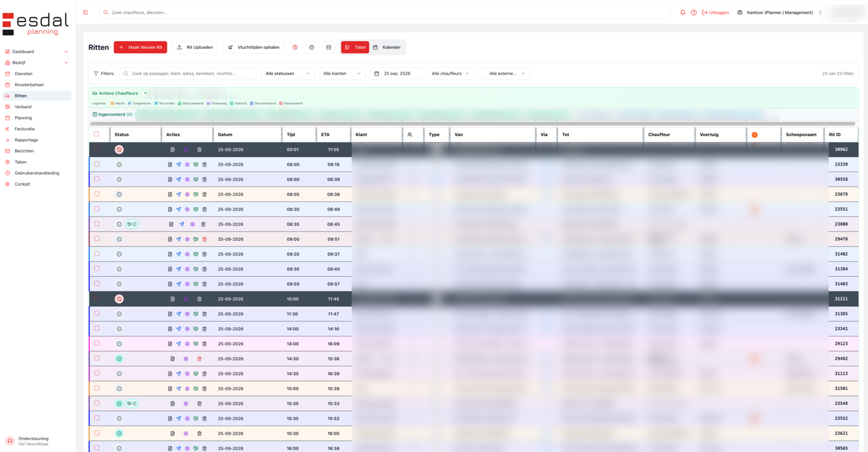Switch to the Kalender view
868x452 pixels.
pos(387,47)
